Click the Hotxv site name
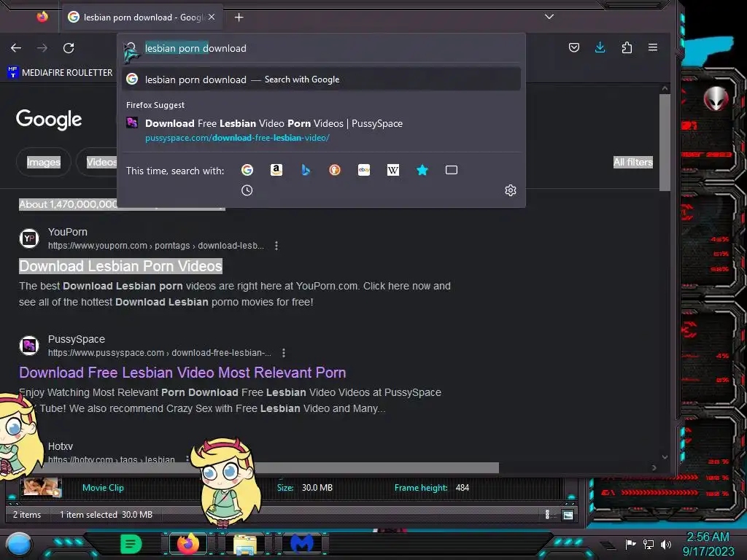The image size is (747, 560). (61, 446)
